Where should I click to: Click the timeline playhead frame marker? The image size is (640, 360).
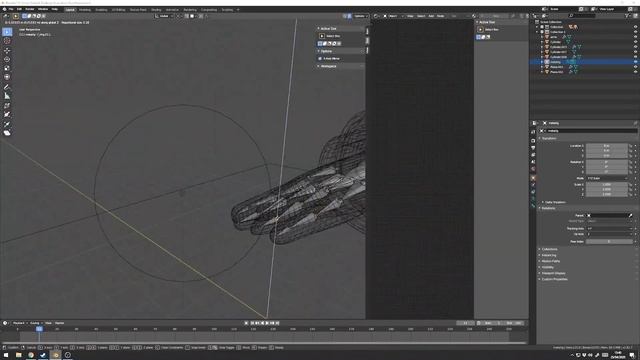[x=39, y=329]
